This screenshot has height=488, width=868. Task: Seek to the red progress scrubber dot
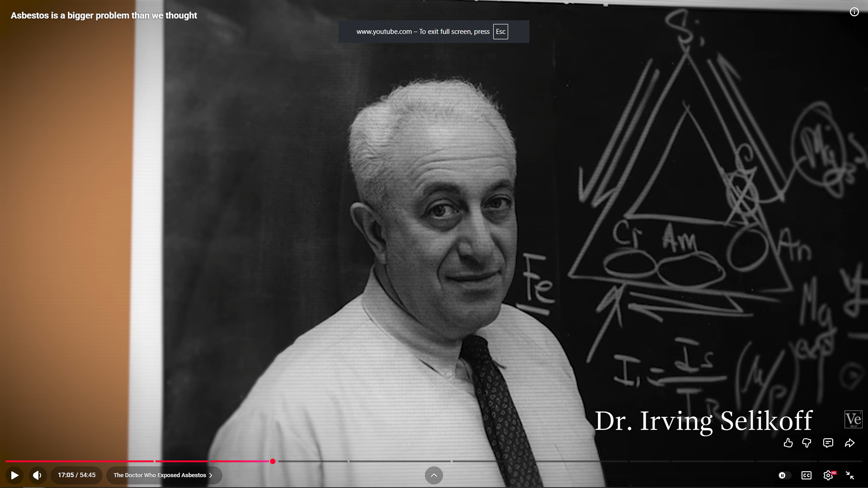[273, 461]
